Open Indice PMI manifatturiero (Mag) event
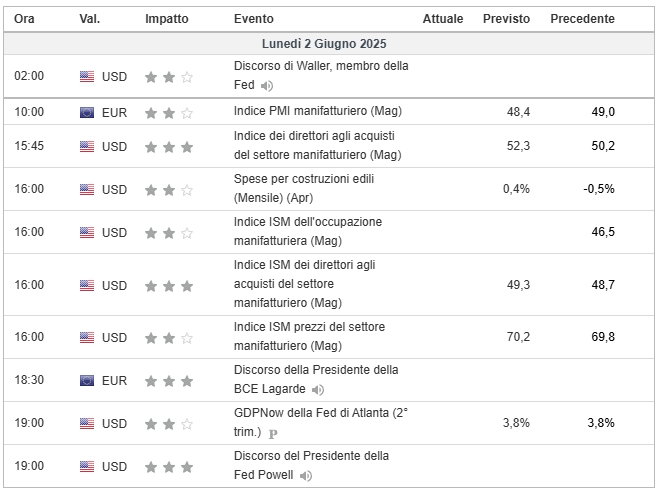This screenshot has width=658, height=493. coord(318,111)
